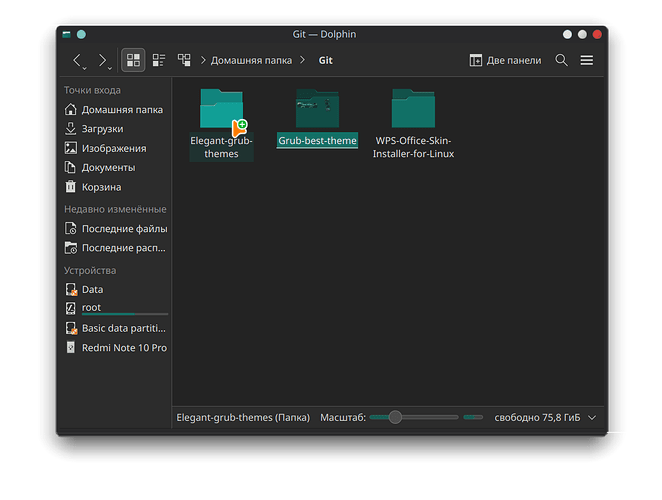Screen dimensions: 662x500
Task: Expand breadcrumb chevron before Git
Action: pyautogui.click(x=302, y=60)
